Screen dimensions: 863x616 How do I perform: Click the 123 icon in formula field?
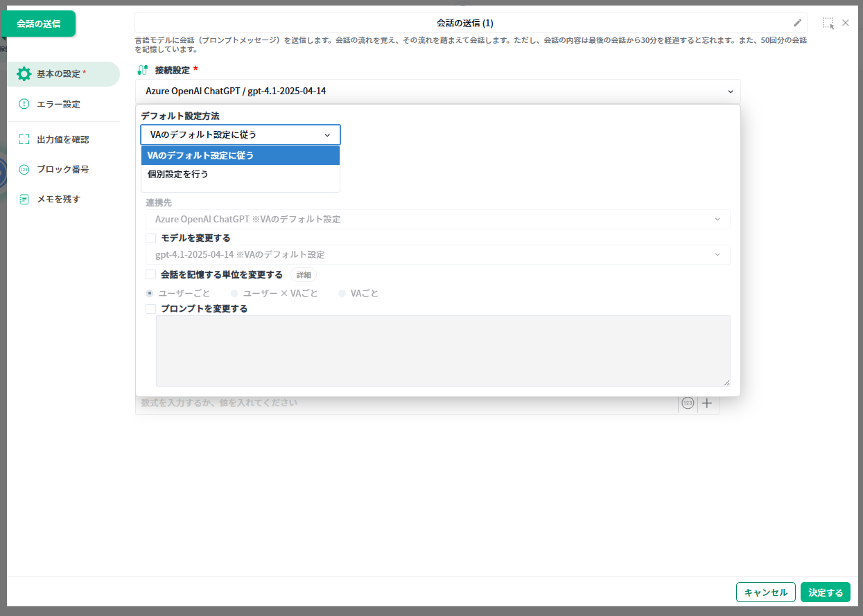click(x=688, y=403)
